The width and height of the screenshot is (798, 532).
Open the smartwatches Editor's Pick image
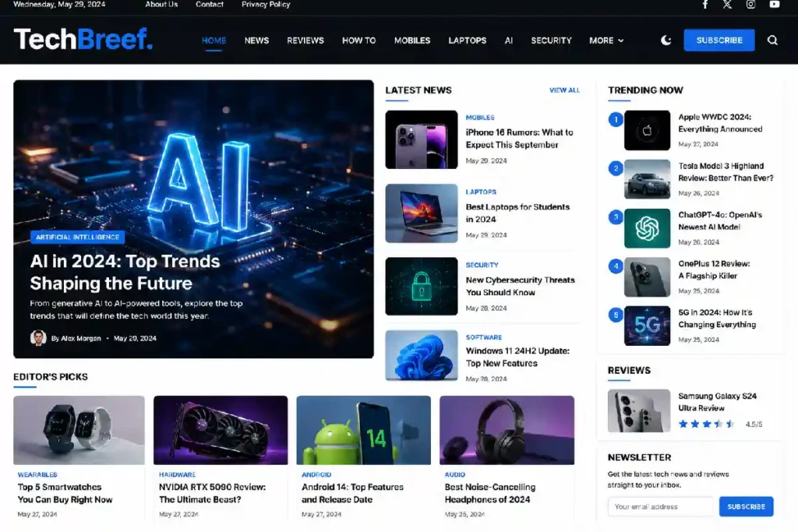(79, 430)
